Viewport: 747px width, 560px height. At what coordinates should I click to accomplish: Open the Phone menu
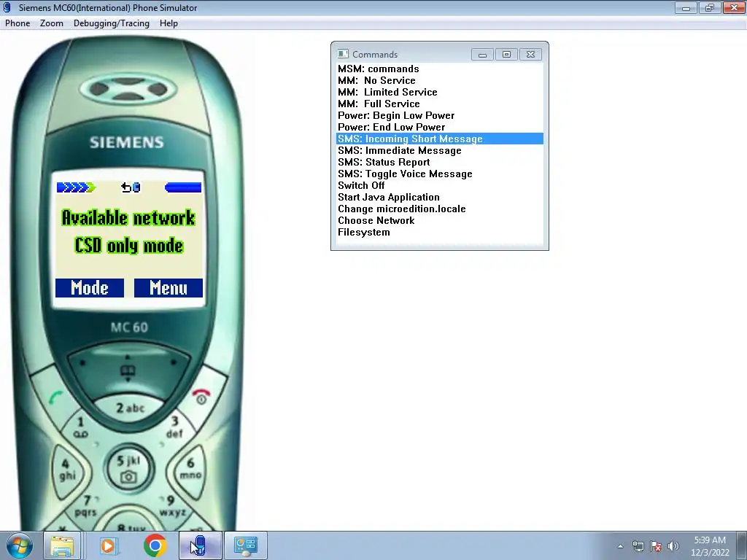click(x=18, y=23)
